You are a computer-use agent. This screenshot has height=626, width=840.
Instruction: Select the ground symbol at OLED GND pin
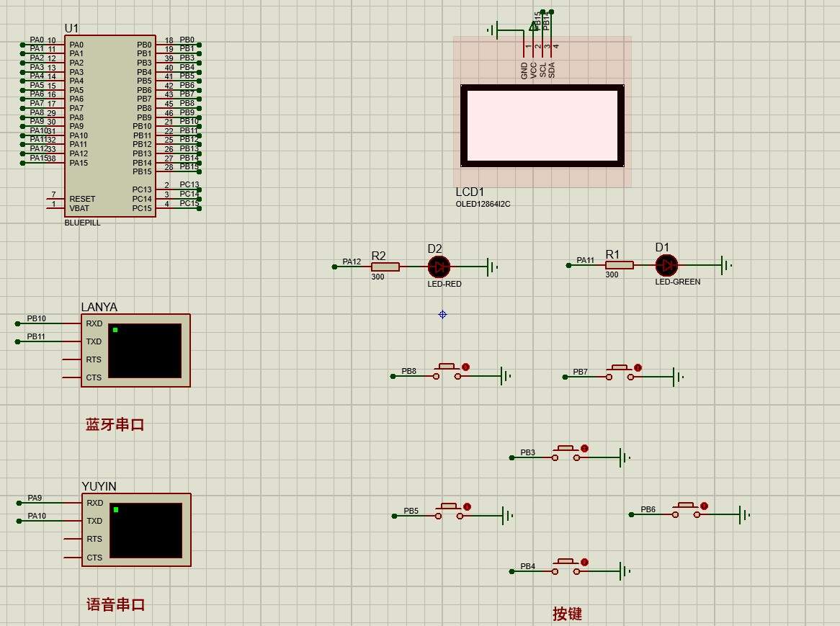[493, 30]
